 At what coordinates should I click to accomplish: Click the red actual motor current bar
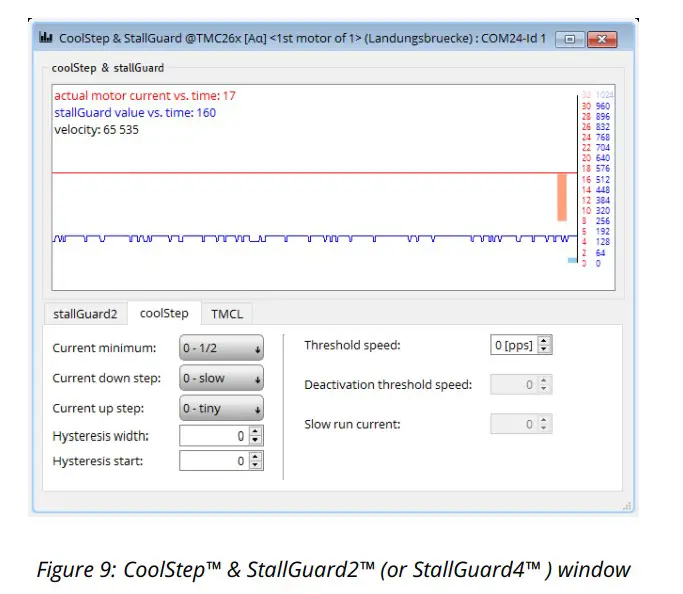pos(562,197)
